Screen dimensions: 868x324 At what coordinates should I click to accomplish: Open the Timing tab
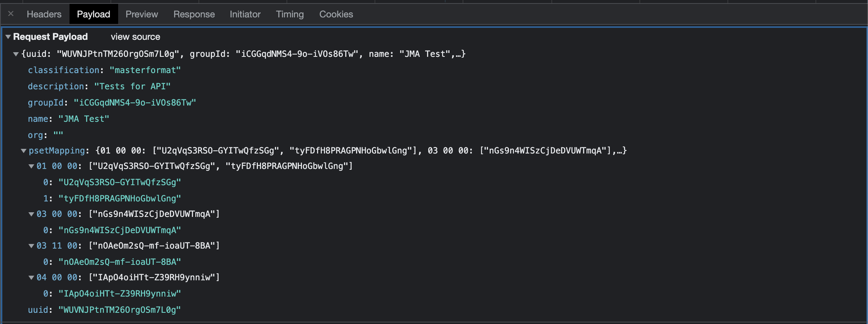point(290,14)
